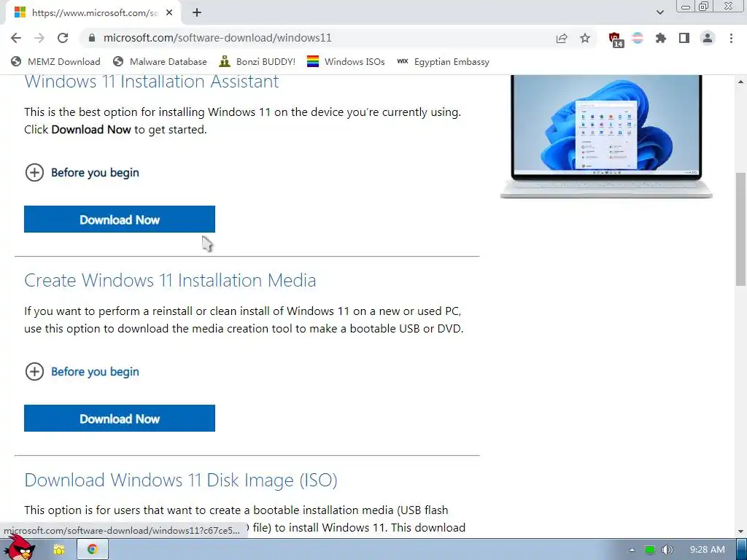Expand Before you begin under Installation Assistant
Screen dimensions: 747x560
[82, 172]
